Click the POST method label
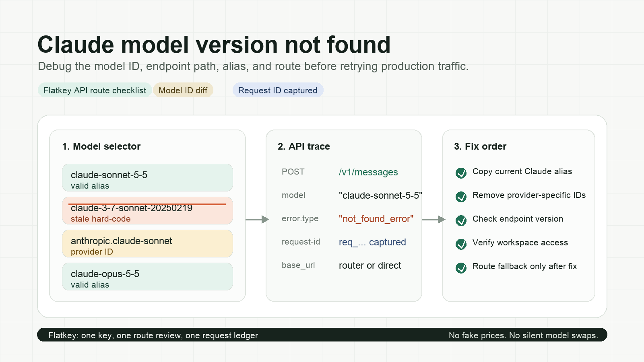The width and height of the screenshot is (644, 362). [x=293, y=172]
